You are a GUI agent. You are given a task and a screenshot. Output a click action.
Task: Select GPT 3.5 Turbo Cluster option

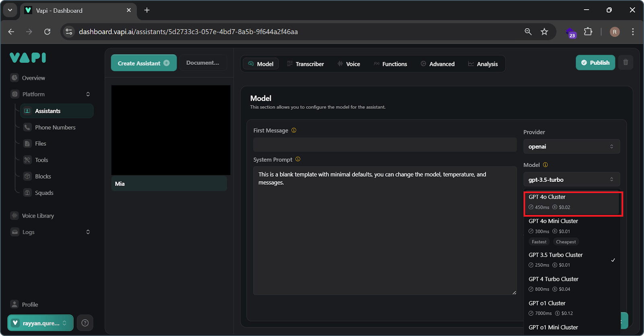pyautogui.click(x=572, y=260)
